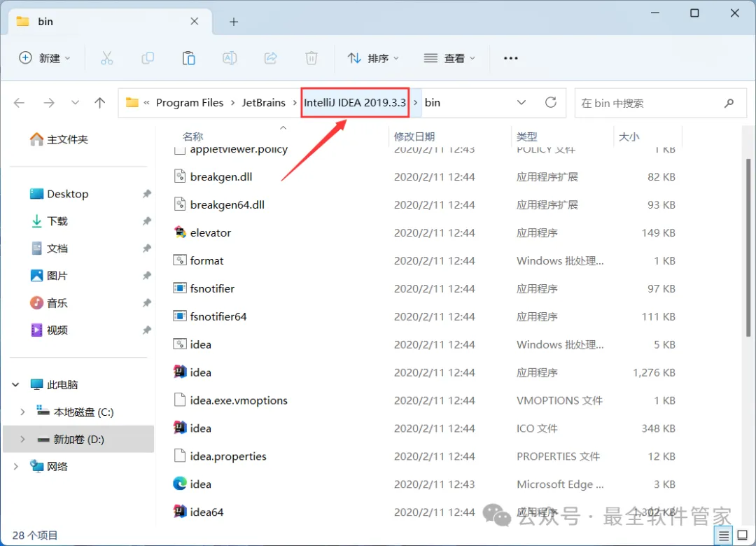Open the 查看 (View) dropdown
Screen dimensions: 756x546
click(x=449, y=58)
